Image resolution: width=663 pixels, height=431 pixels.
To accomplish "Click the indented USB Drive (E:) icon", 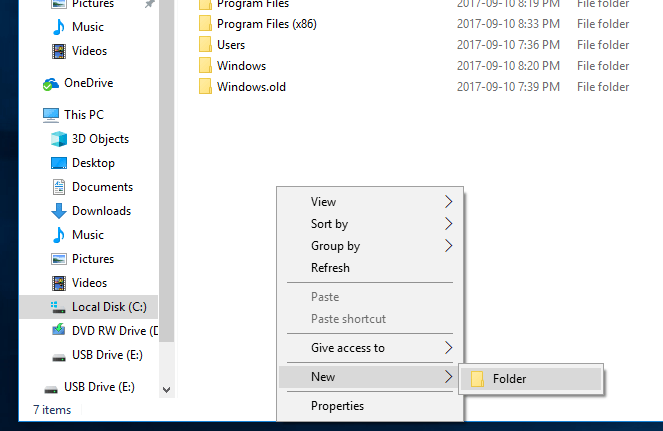I will point(59,357).
